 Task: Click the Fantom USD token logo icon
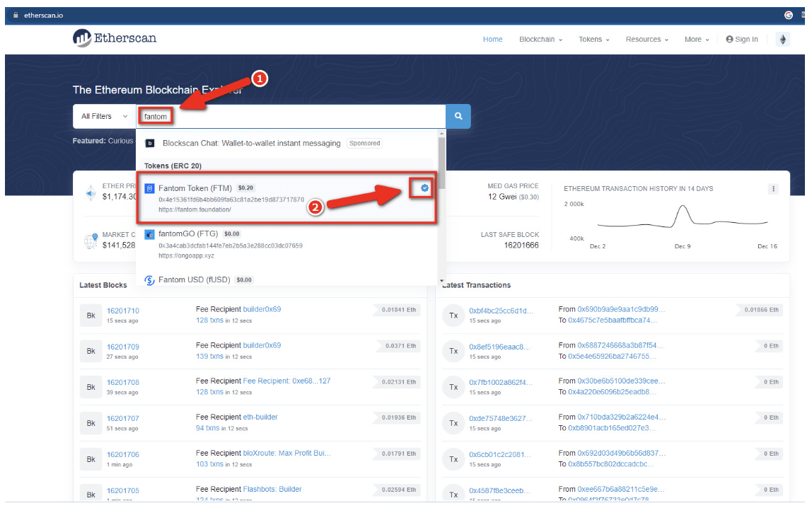click(149, 280)
